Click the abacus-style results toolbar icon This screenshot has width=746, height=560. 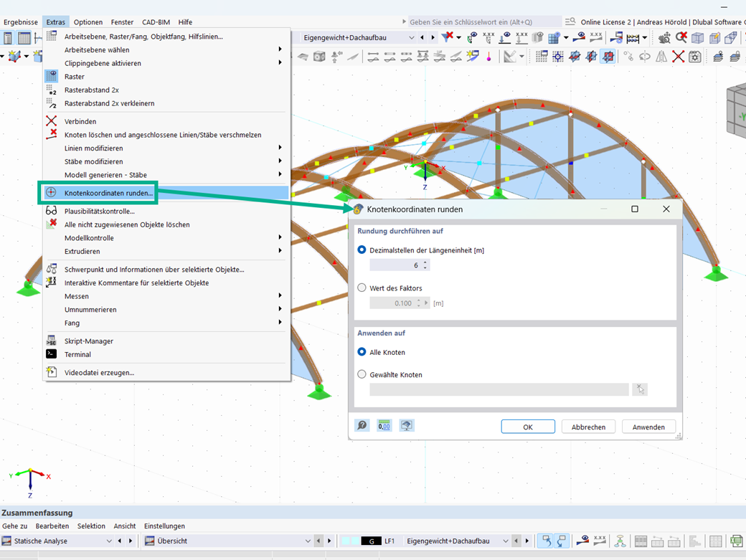click(633, 37)
